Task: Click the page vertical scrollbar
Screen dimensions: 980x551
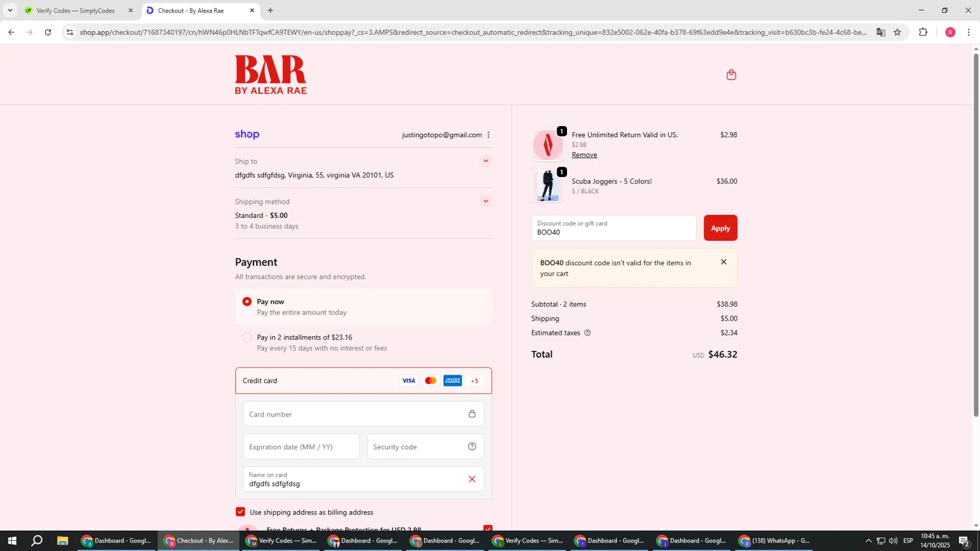Action: point(976,235)
